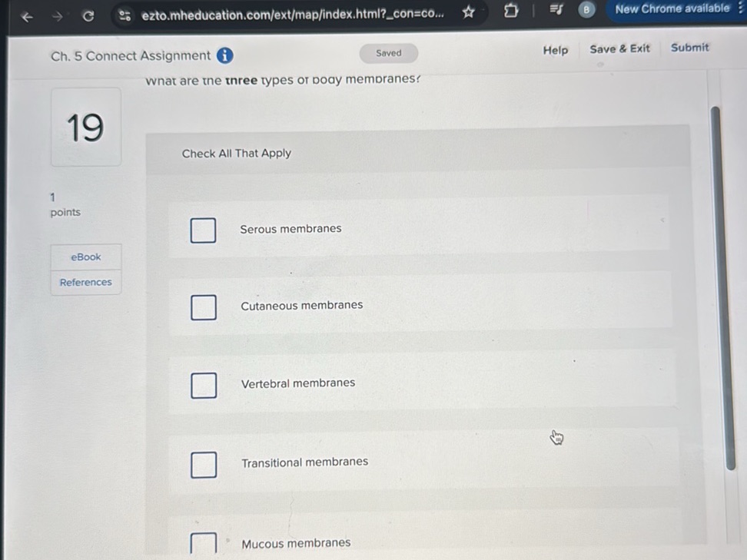The width and height of the screenshot is (747, 560).
Task: Open the Chrome profile avatar
Action: pos(587,9)
